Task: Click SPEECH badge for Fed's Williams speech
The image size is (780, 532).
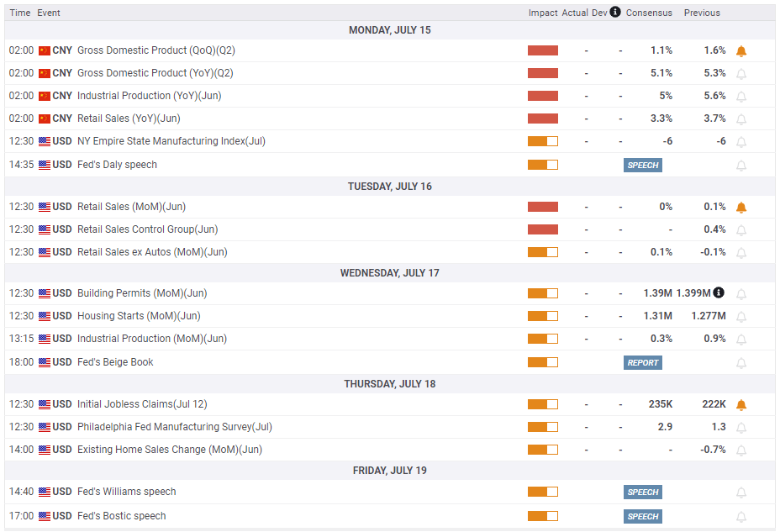Action: click(643, 492)
